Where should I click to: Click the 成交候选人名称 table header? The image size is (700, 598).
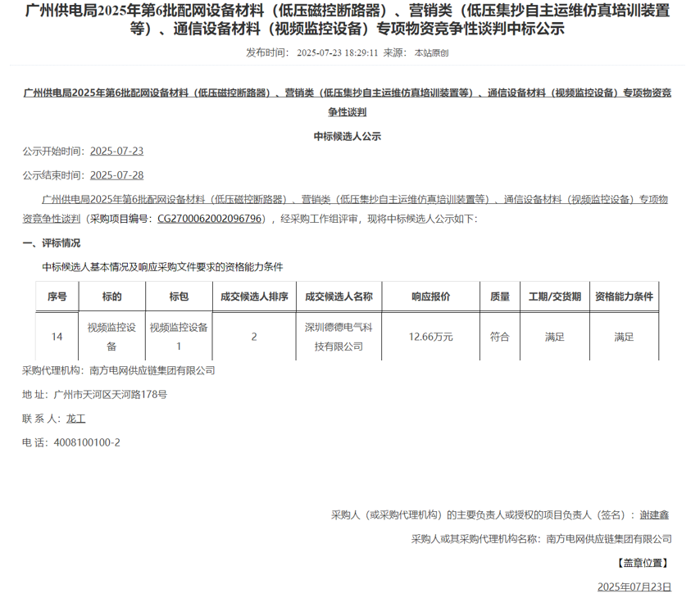pyautogui.click(x=340, y=297)
